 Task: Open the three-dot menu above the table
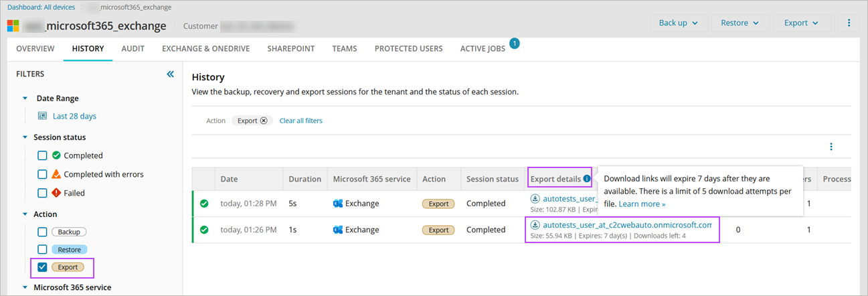click(831, 147)
